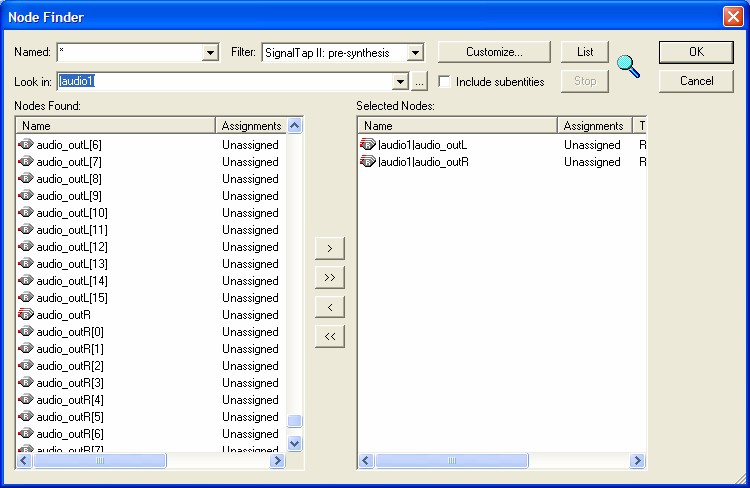Click Assignments column header in Selected Nodes

(x=594, y=126)
